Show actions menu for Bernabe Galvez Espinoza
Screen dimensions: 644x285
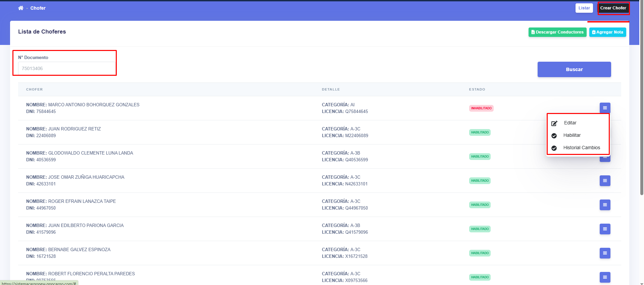pyautogui.click(x=605, y=253)
